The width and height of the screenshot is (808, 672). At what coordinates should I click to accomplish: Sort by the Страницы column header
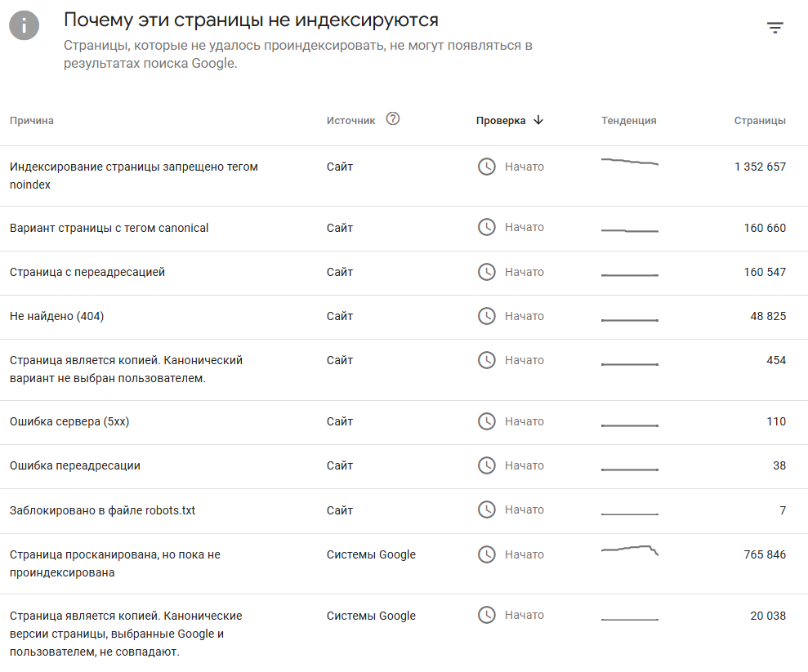[x=760, y=121]
